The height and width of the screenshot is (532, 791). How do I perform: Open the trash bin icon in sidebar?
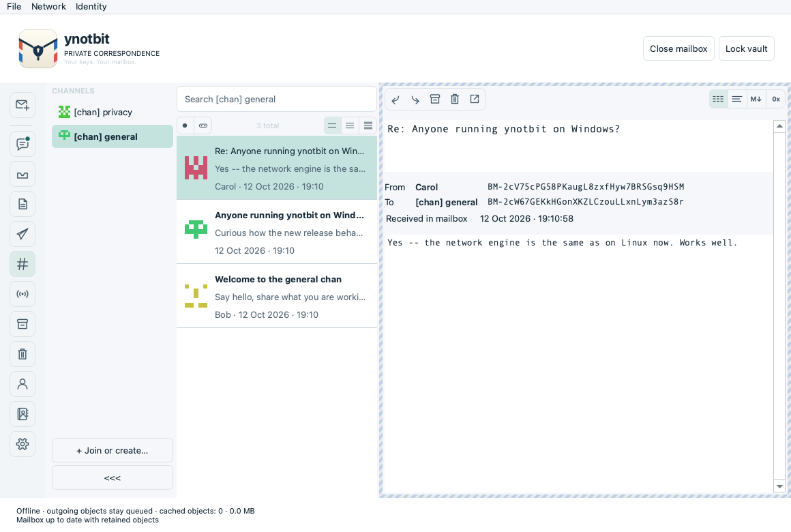point(23,354)
